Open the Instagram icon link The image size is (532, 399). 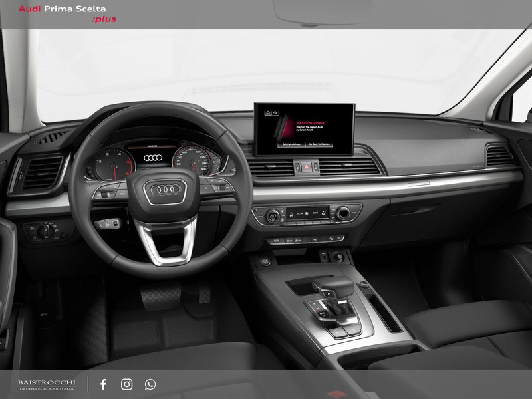127,384
